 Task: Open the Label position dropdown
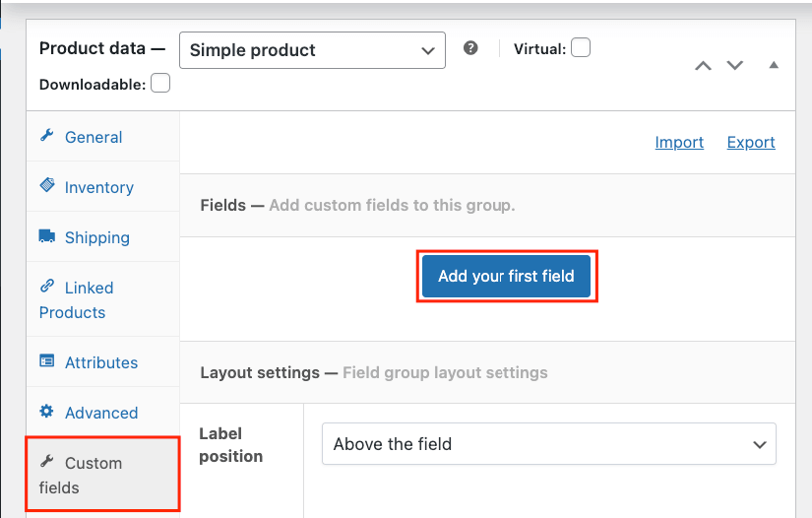(548, 444)
